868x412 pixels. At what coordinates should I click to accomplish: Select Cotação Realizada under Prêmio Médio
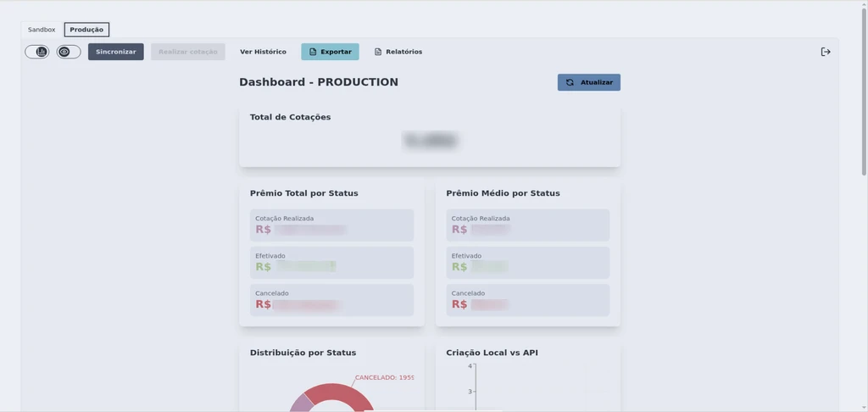click(x=528, y=225)
